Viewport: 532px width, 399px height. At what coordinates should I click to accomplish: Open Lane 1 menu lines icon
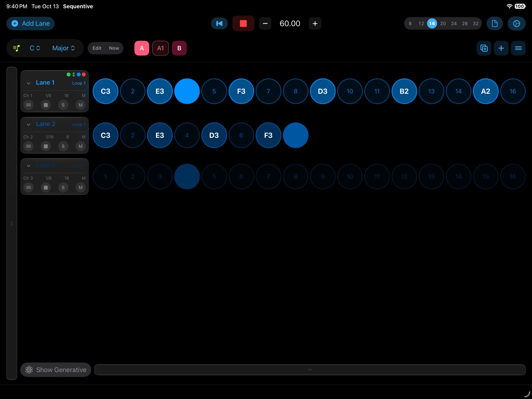pyautogui.click(x=28, y=105)
